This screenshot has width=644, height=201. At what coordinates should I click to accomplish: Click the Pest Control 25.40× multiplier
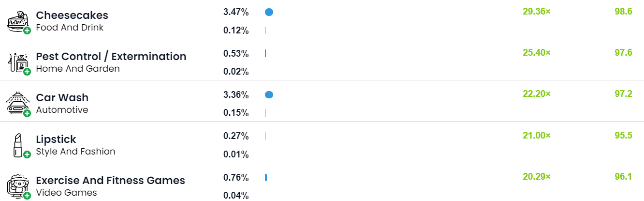point(536,53)
